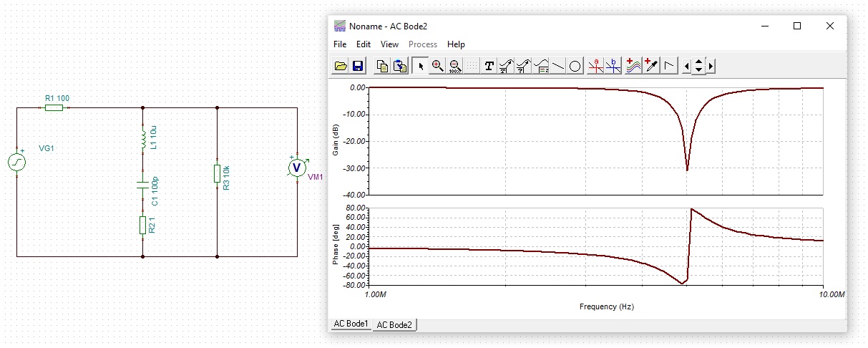Screen dimensions: 868x348
Task: Open the Process menu
Action: click(x=423, y=44)
